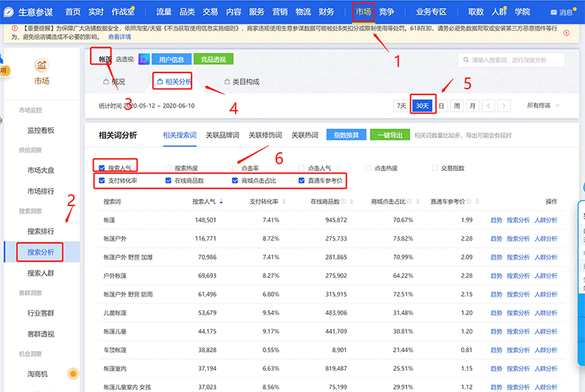Uncheck the 直通车参考价 checkbox
This screenshot has width=585, height=392.
click(x=301, y=180)
